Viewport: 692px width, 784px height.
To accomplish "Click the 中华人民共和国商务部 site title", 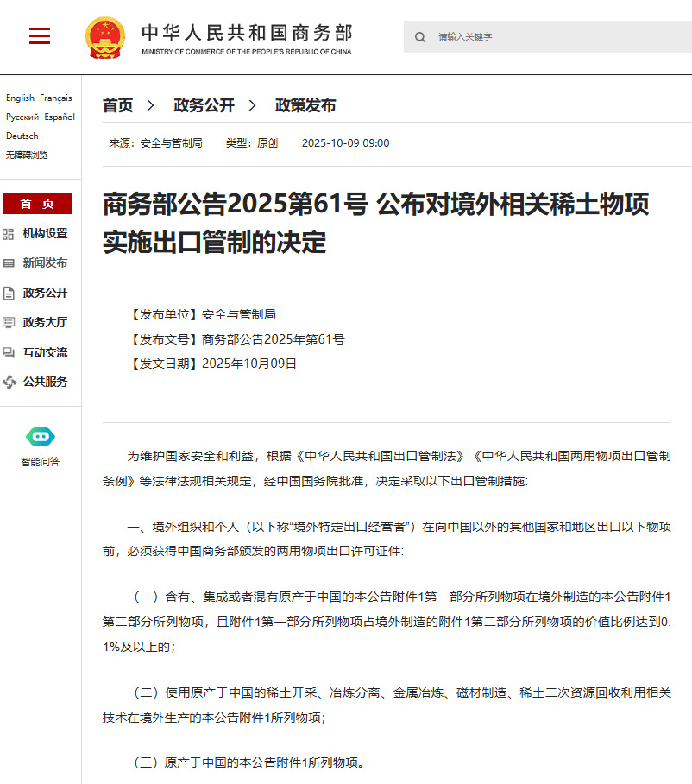I will point(248,33).
